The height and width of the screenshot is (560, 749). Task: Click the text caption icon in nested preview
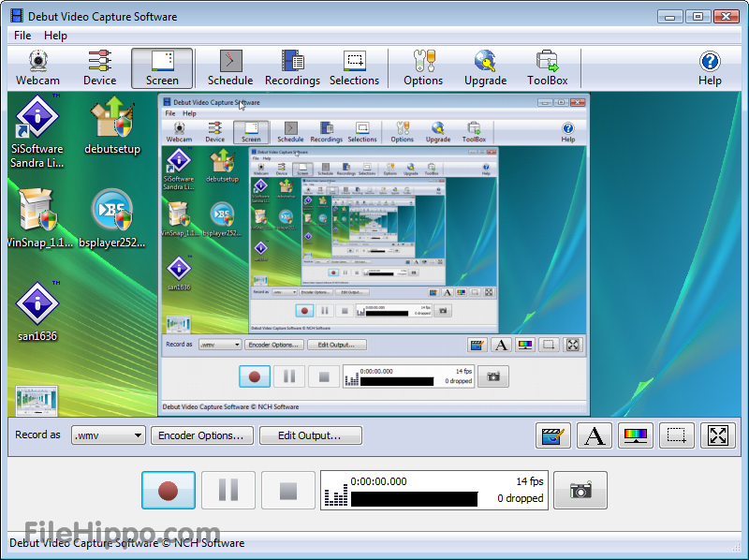tap(501, 345)
